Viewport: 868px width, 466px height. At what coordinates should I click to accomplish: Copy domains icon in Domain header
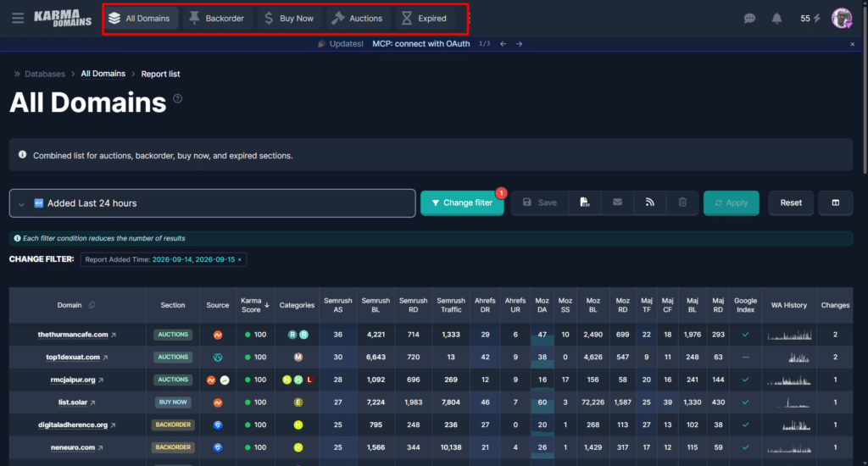coord(92,305)
